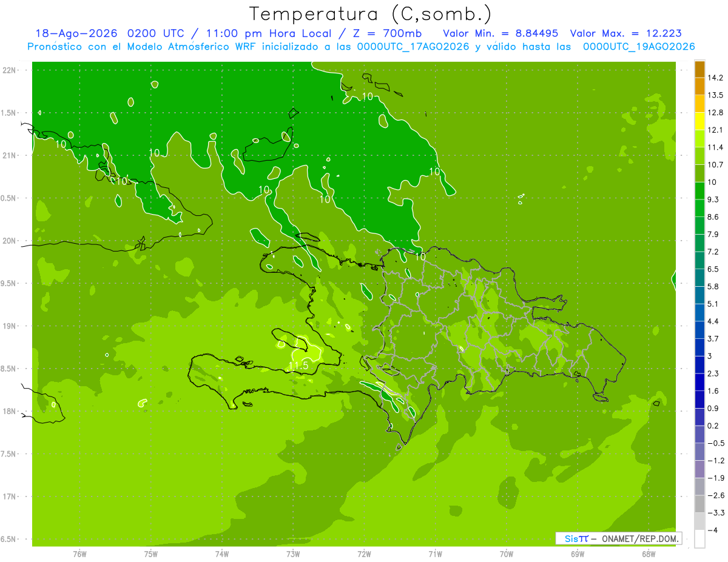Click the "5.1" colorbar label
The image size is (728, 562).
pyautogui.click(x=713, y=304)
